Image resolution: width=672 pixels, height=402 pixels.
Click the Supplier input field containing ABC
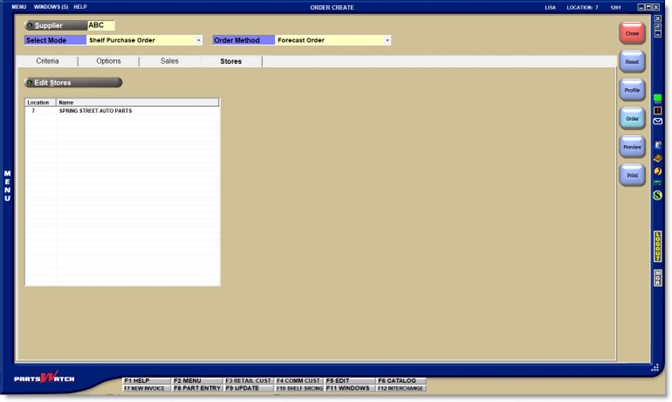tap(101, 25)
